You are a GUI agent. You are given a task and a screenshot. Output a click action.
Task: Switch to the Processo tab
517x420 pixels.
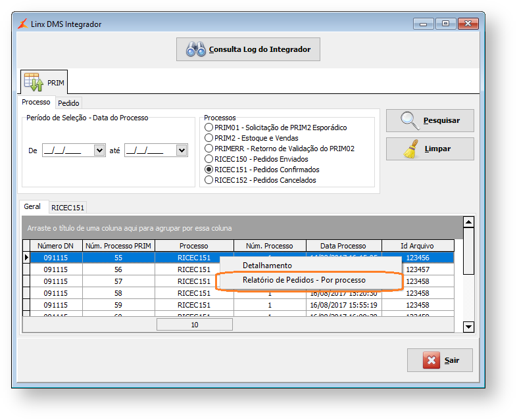(36, 102)
